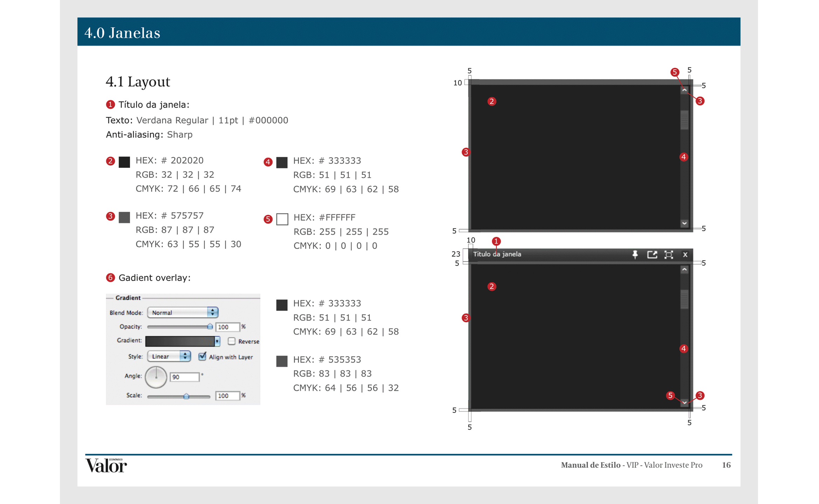This screenshot has width=819, height=504.
Task: Click the #575757 color swatch
Action: (124, 217)
